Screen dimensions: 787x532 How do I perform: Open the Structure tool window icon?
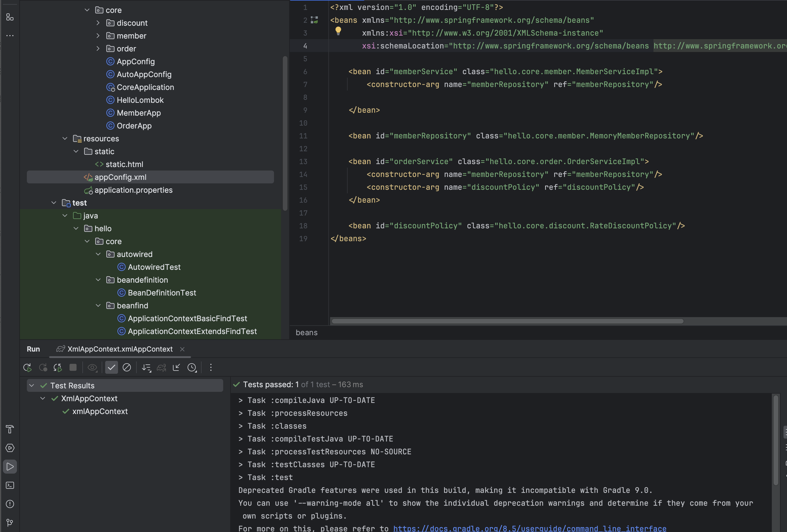coord(10,17)
